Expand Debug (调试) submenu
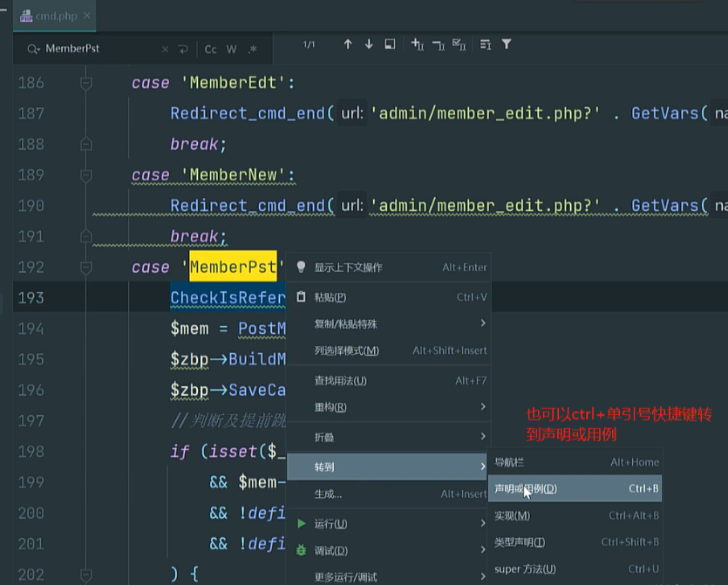 pos(388,551)
